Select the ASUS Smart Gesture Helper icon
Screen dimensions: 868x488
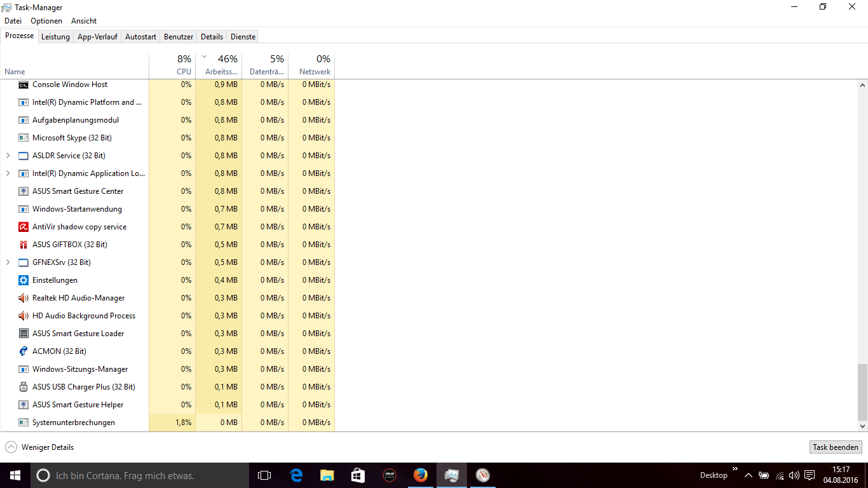pos(24,405)
